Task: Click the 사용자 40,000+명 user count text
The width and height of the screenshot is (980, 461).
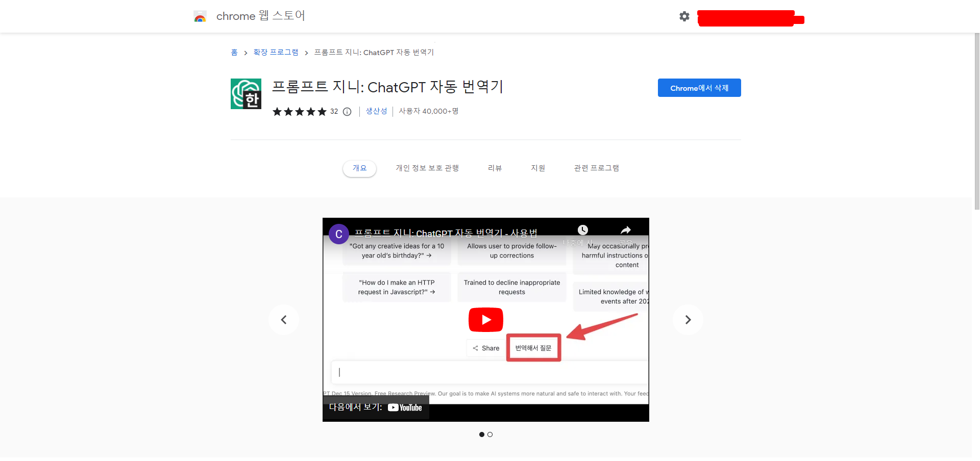Action: pyautogui.click(x=428, y=111)
